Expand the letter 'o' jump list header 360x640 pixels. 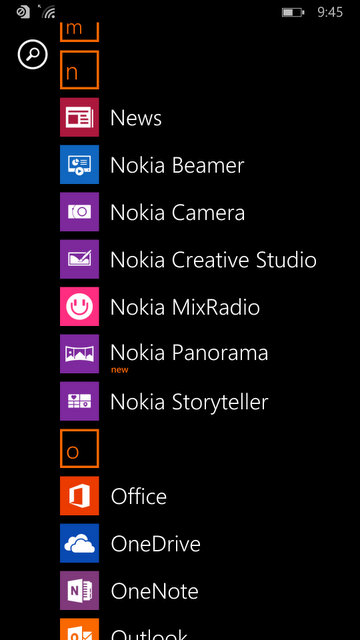pyautogui.click(x=79, y=449)
